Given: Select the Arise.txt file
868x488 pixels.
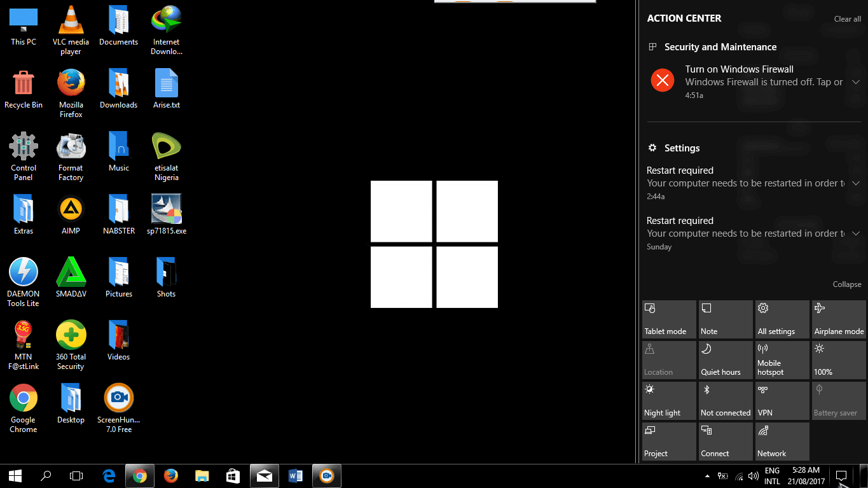Looking at the screenshot, I should click(x=166, y=89).
